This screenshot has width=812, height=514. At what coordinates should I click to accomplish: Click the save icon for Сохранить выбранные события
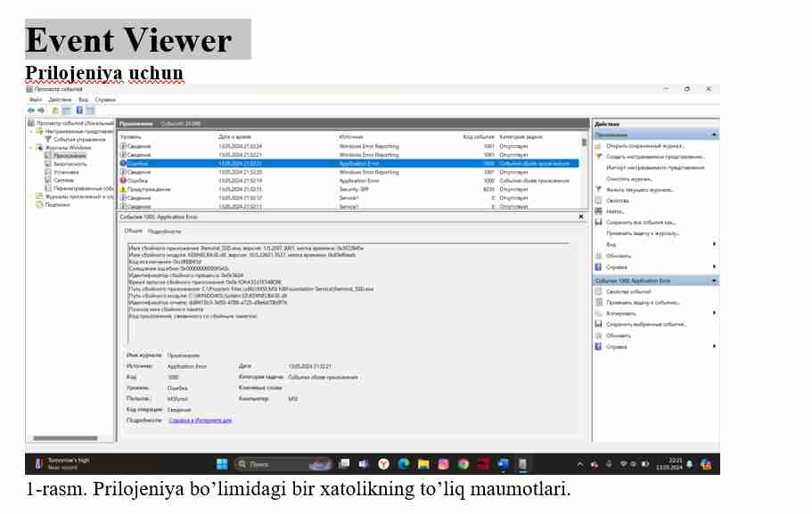point(599,324)
